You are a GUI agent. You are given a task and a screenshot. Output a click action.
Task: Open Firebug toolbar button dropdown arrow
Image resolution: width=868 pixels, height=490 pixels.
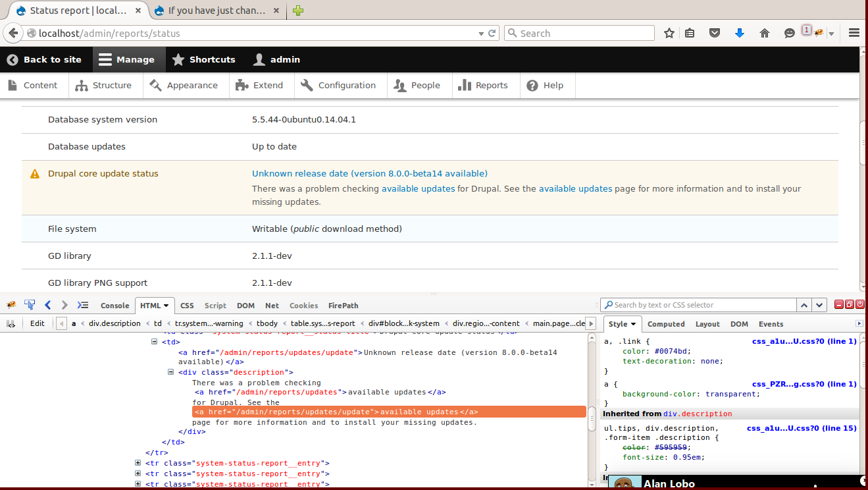(x=832, y=34)
